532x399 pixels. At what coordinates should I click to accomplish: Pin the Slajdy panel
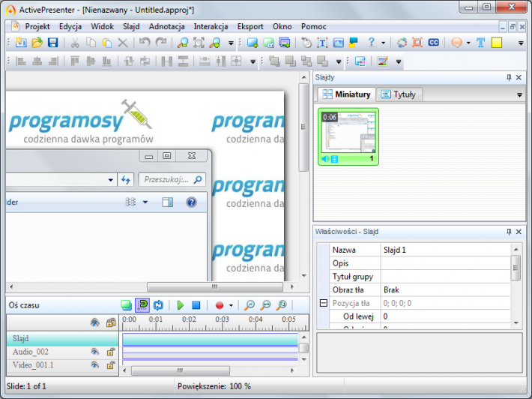click(509, 77)
